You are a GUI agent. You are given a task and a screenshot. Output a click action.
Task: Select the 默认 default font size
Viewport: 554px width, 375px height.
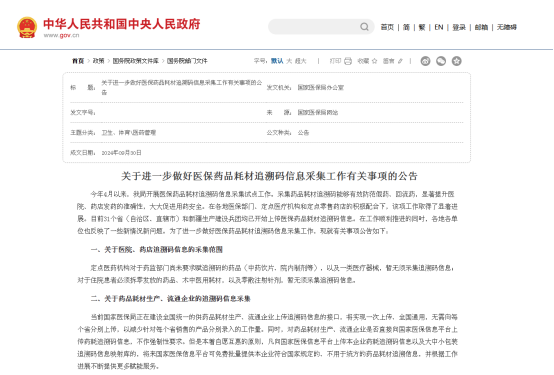tap(277, 61)
